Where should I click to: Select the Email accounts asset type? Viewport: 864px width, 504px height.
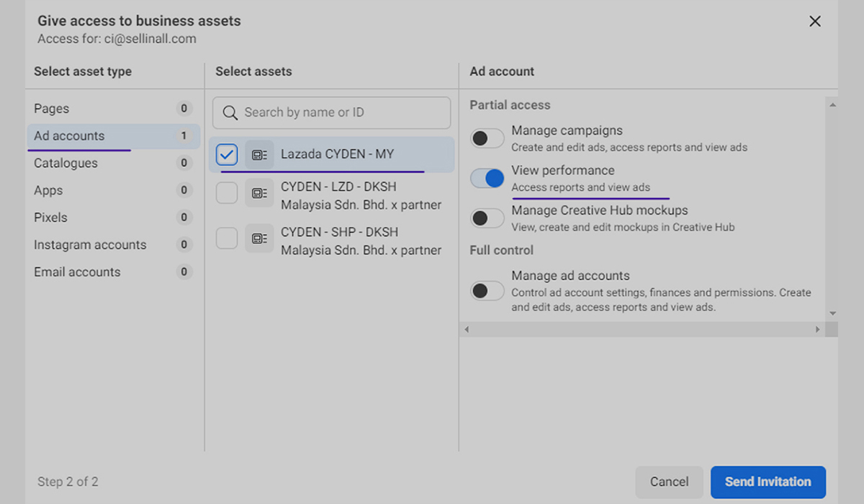pyautogui.click(x=114, y=272)
